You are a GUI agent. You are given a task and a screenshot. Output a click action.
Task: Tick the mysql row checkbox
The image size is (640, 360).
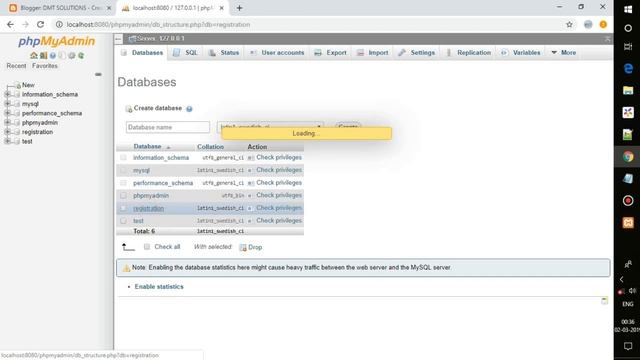[x=123, y=170]
